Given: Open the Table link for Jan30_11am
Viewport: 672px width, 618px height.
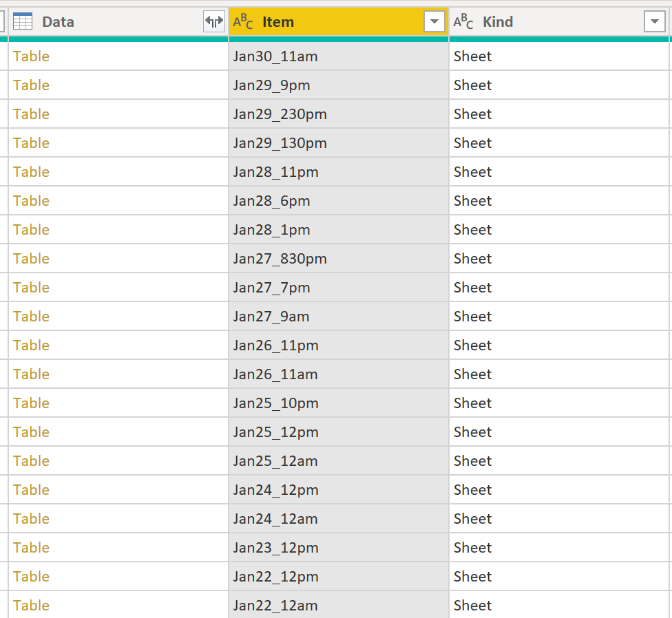Looking at the screenshot, I should tap(31, 56).
